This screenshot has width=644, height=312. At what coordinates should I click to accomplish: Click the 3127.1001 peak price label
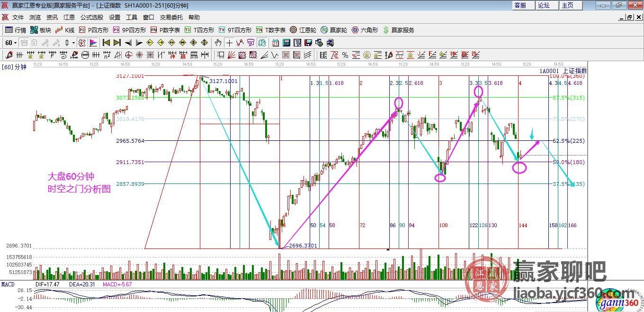tap(223, 81)
